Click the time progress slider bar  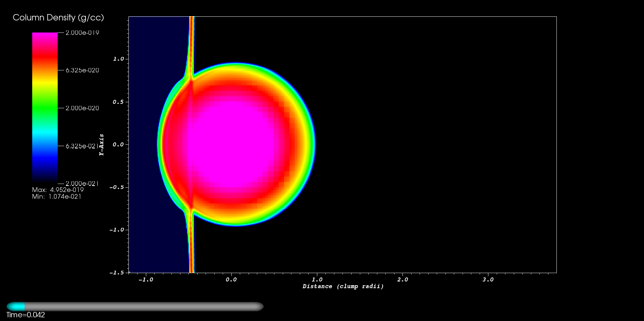tap(135, 307)
